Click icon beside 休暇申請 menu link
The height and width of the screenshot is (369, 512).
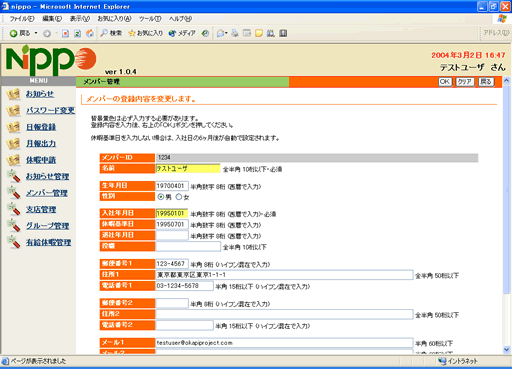(x=13, y=160)
